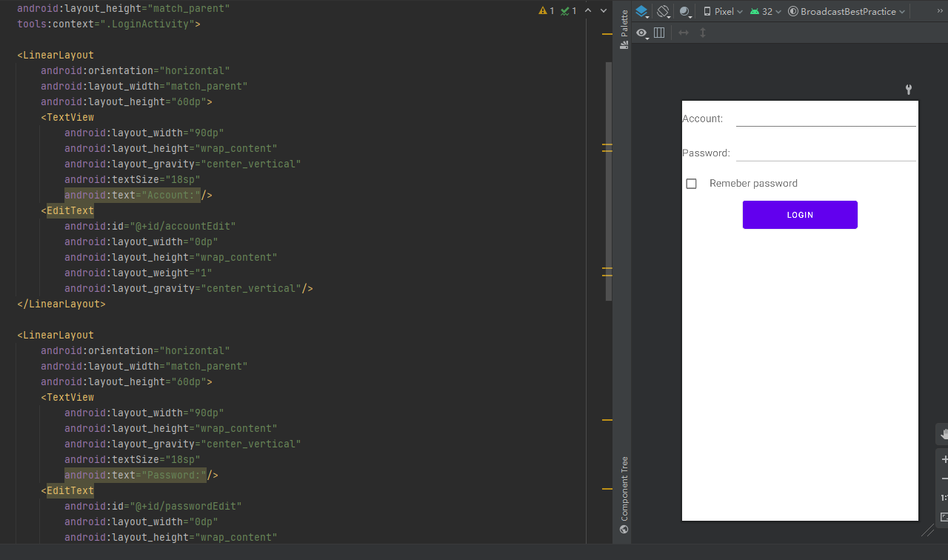Click the closing </LinearLayout> tag
Image resolution: width=948 pixels, height=560 pixels.
(x=61, y=304)
